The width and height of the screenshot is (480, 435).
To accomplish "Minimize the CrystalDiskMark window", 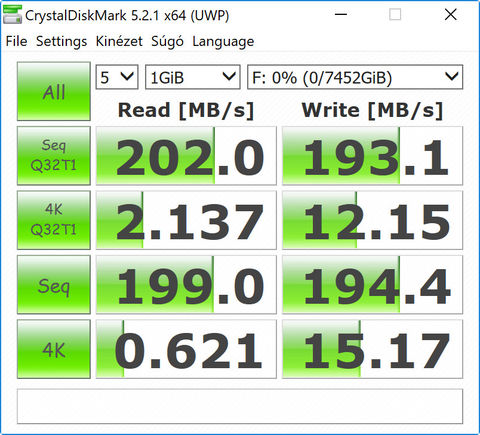I will click(x=341, y=15).
